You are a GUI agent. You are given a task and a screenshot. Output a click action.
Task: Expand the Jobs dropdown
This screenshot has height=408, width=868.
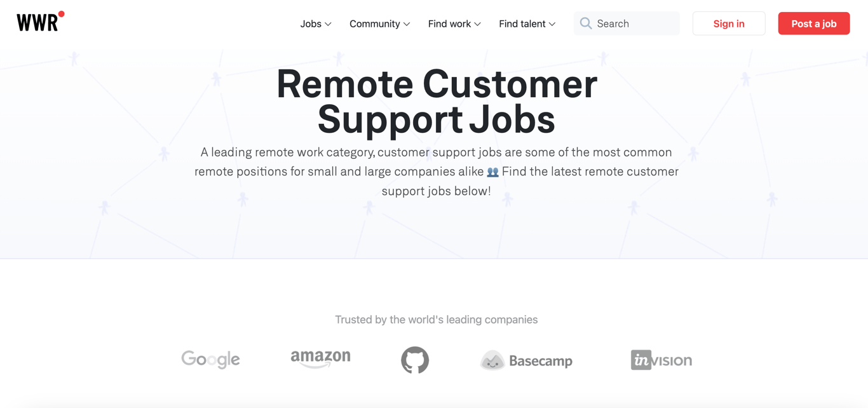point(315,24)
